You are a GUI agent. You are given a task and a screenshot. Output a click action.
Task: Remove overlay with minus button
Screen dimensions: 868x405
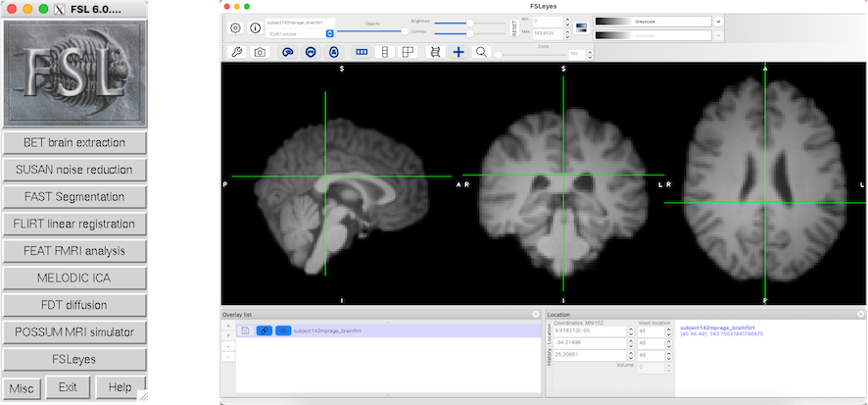pos(227,357)
